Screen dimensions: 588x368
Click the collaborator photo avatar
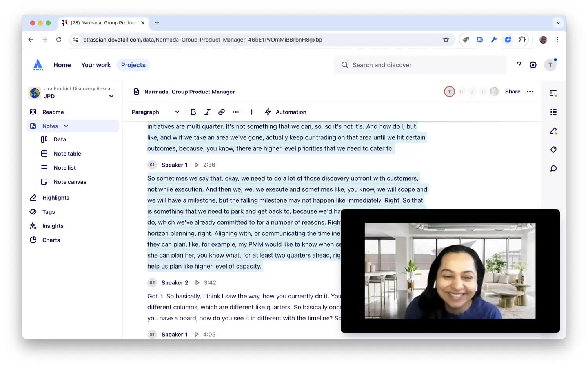tap(494, 92)
